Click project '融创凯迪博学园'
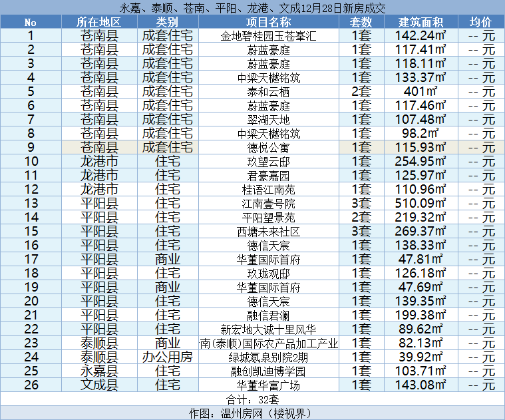 click(x=268, y=371)
